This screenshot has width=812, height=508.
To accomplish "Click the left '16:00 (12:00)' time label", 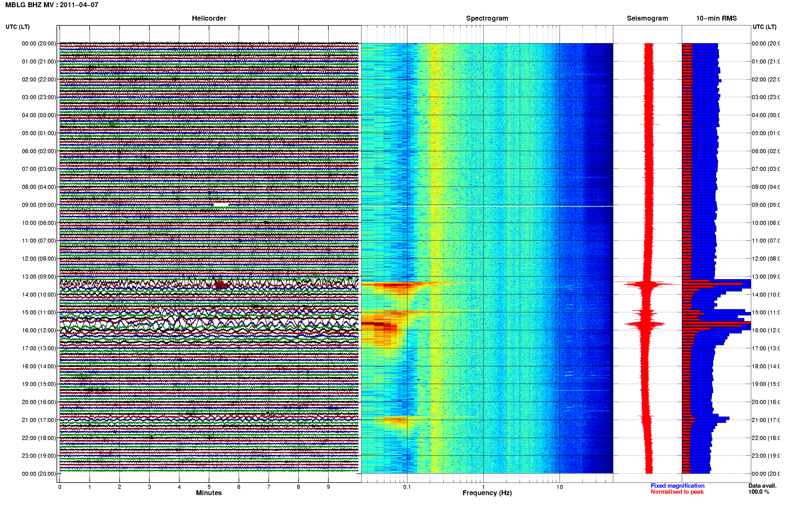I will 39,330.
